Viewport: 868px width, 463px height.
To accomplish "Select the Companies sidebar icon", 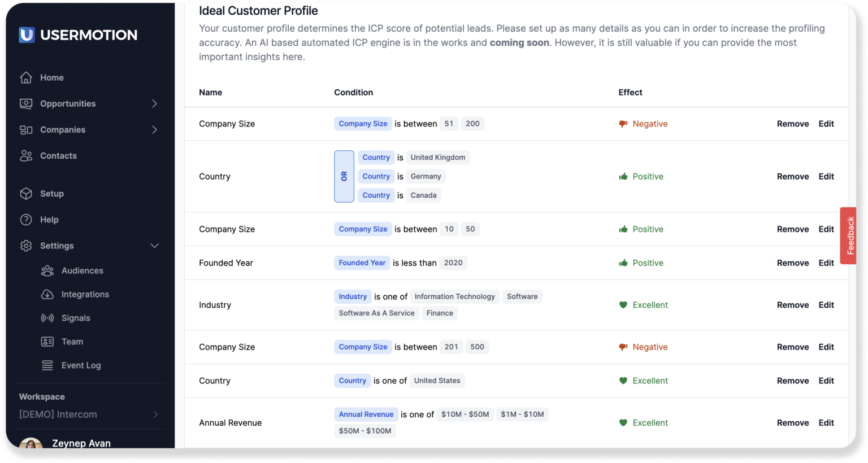I will click(x=25, y=129).
